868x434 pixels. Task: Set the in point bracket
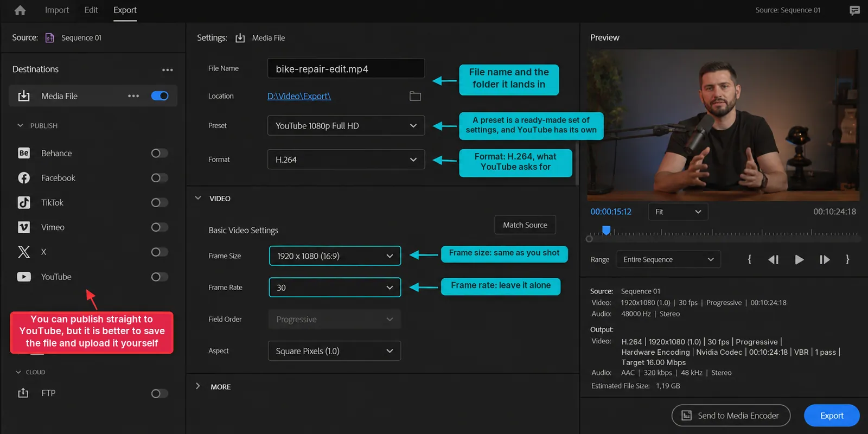coord(749,259)
